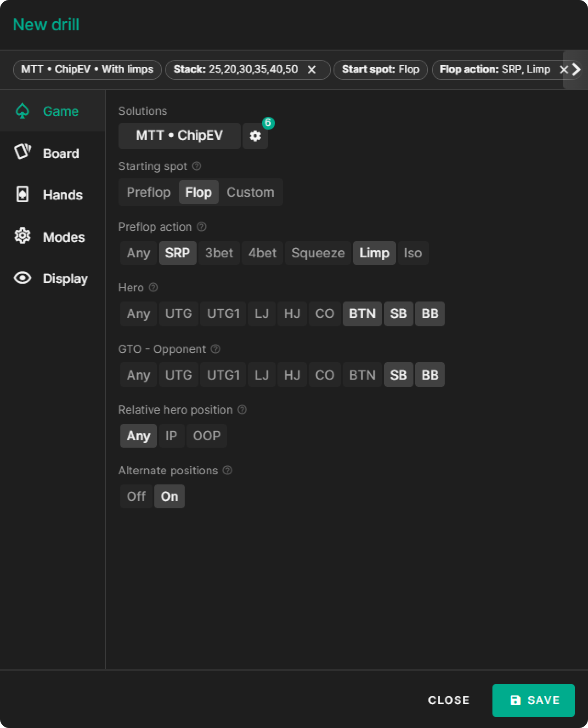Toggle HJ for GTO Opponent
Image resolution: width=588 pixels, height=728 pixels.
(292, 375)
